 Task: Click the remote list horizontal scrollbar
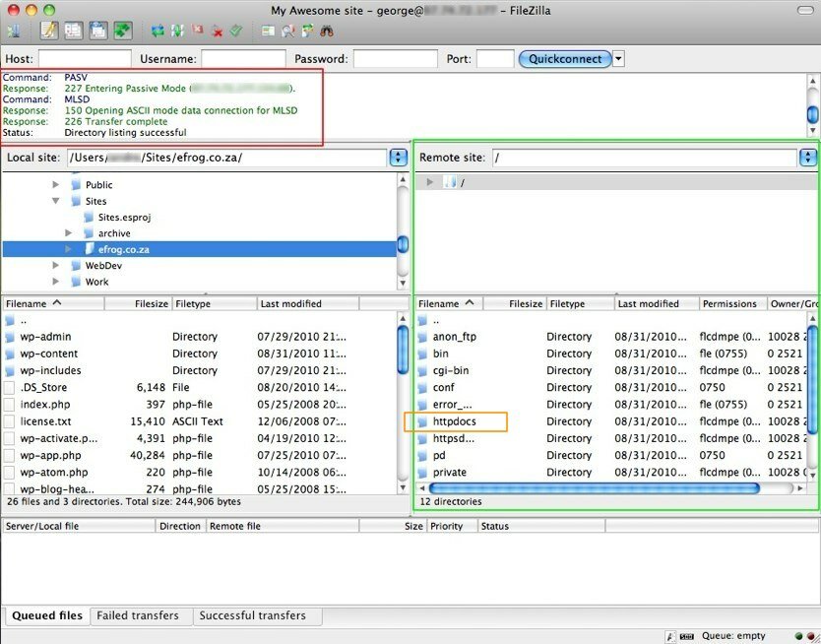click(x=594, y=488)
